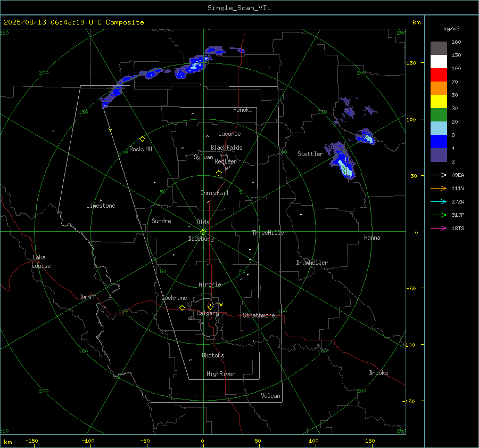Image resolution: width=479 pixels, height=448 pixels.
Task: Click the Lacombe town label
Action: [229, 134]
